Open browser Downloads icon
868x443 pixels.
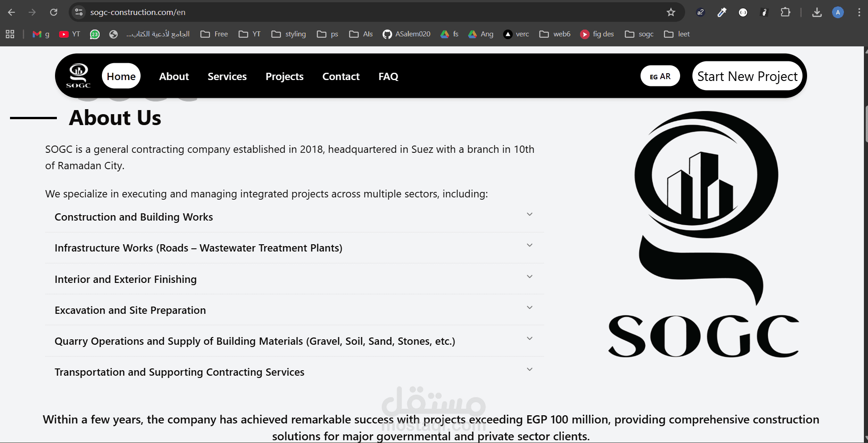tap(817, 12)
